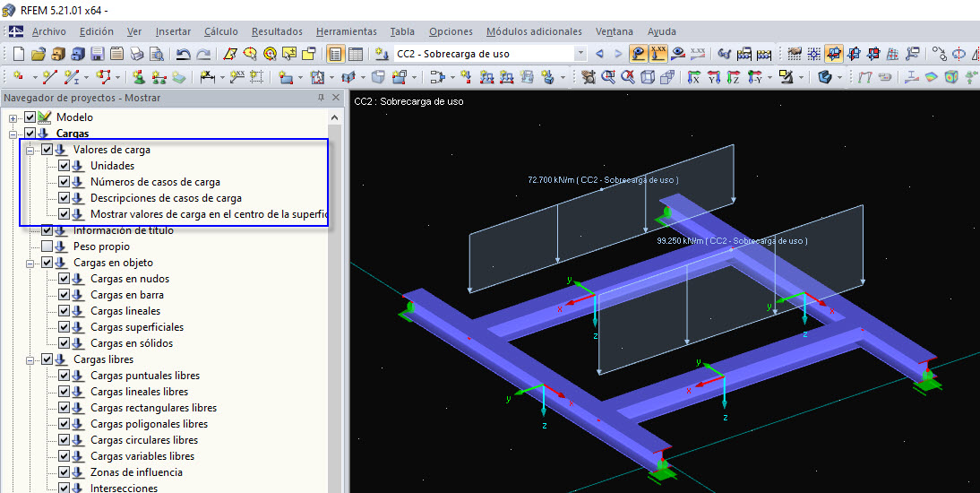The width and height of the screenshot is (980, 493).
Task: Pin the project navigator panel
Action: click(322, 98)
